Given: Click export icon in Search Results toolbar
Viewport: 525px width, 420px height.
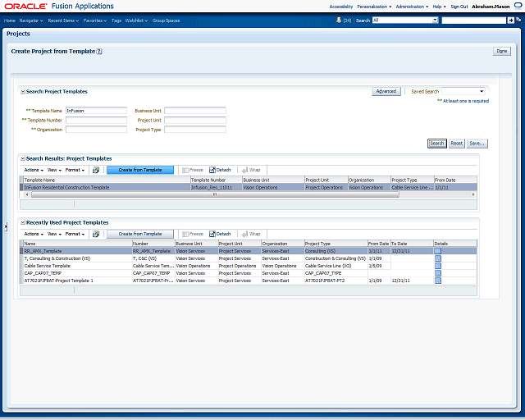Looking at the screenshot, I should (x=95, y=170).
